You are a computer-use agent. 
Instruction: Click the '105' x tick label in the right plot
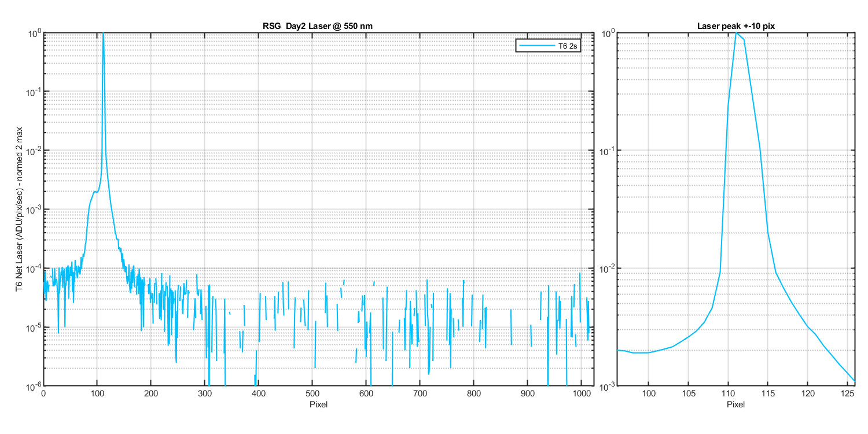click(x=689, y=393)
